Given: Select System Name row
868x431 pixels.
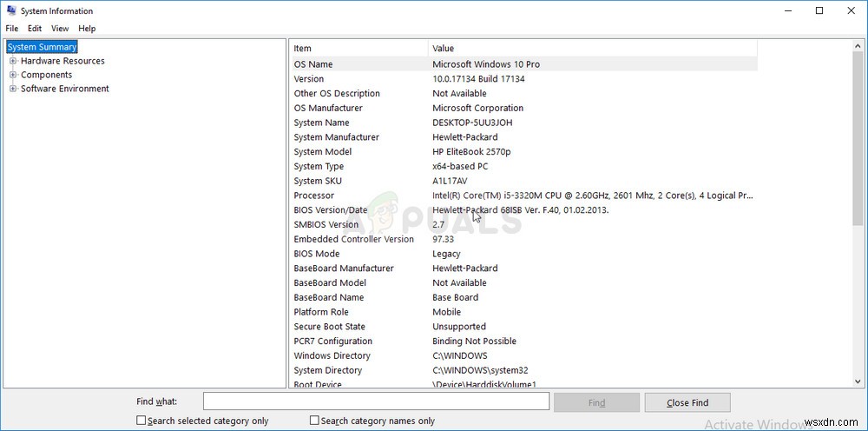Looking at the screenshot, I should pyautogui.click(x=523, y=123).
